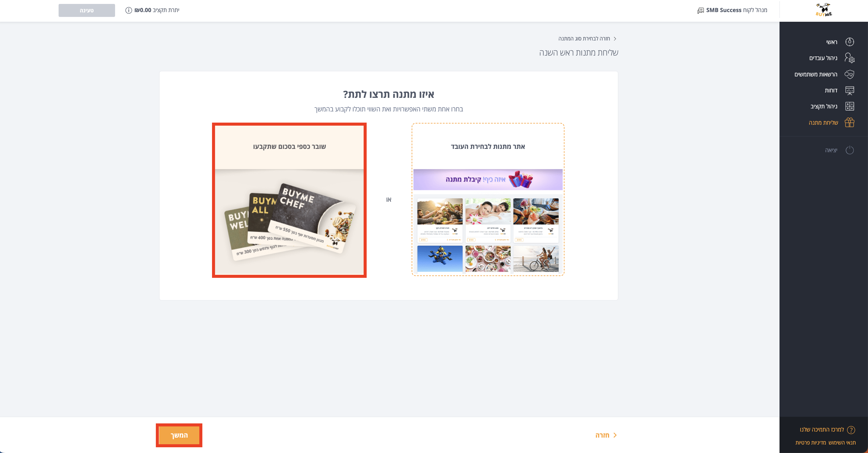This screenshot has height=453, width=868.
Task: Open למרכז התמיכה שלנו link
Action: pos(822,429)
